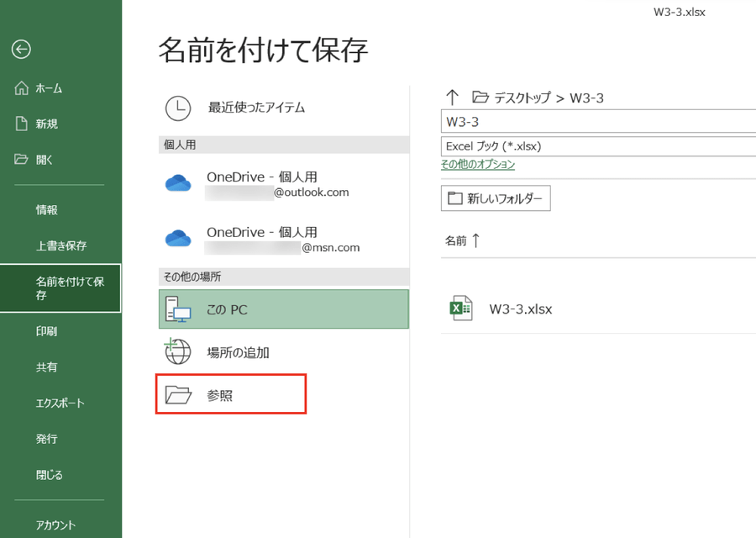The image size is (756, 538).
Task: Select the W3-3.xlsx file name
Action: (x=521, y=309)
